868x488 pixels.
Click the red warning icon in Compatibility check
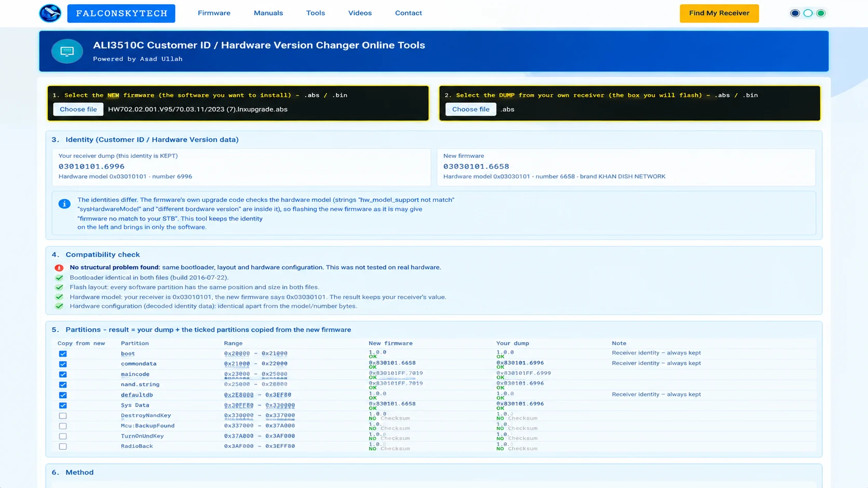pyautogui.click(x=59, y=268)
